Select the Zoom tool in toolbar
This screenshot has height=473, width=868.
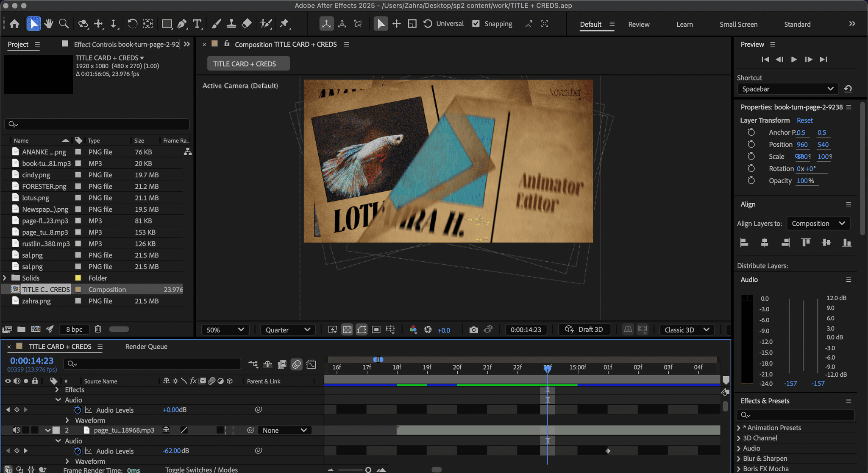pyautogui.click(x=64, y=24)
